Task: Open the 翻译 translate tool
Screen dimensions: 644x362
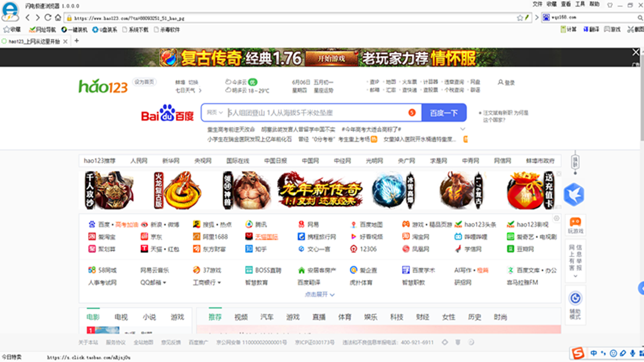Action: [x=591, y=30]
